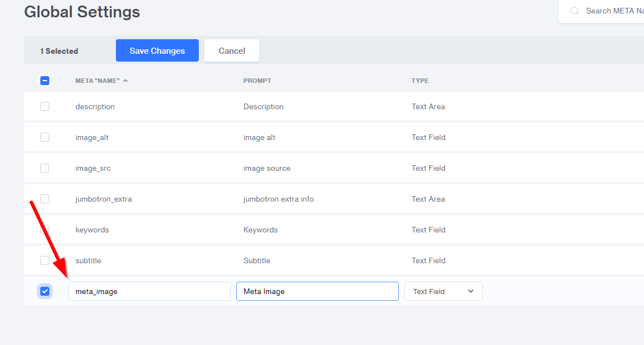Check the subtitle row checkbox

pyautogui.click(x=45, y=260)
